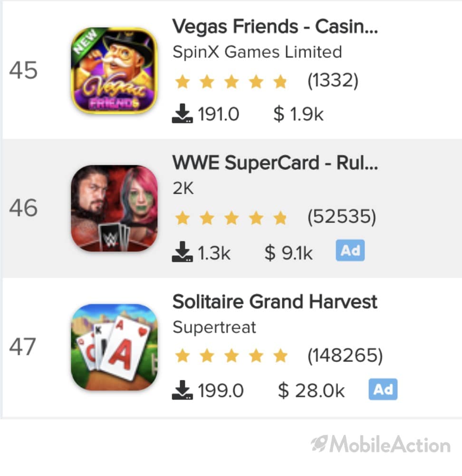This screenshot has width=462, height=476.
Task: Click the star rating of Vegas Friends
Action: 231,82
